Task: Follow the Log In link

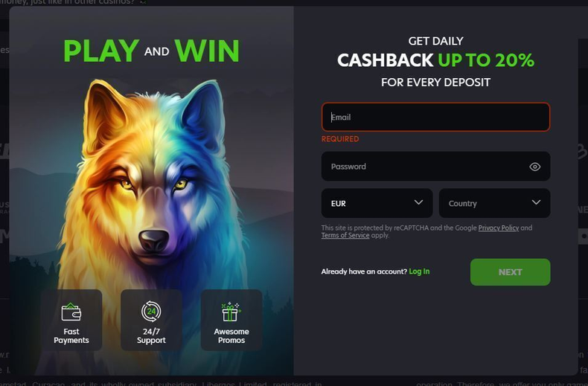Action: [x=419, y=271]
